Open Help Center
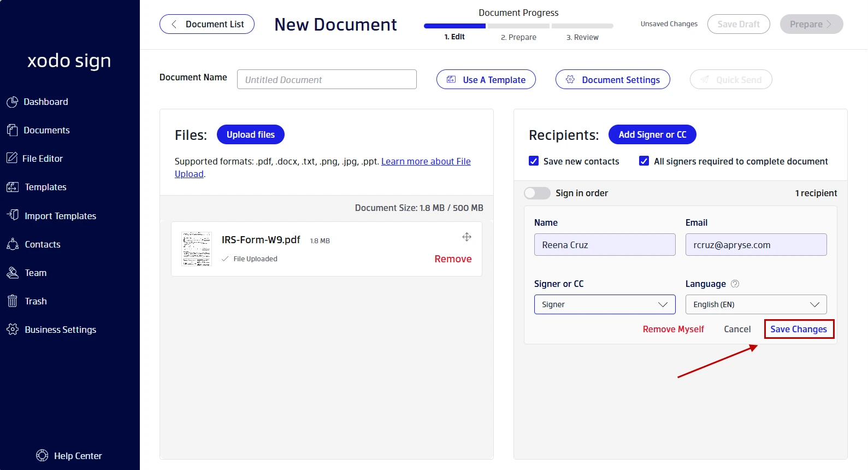Viewport: 868px width, 470px height. pos(69,456)
